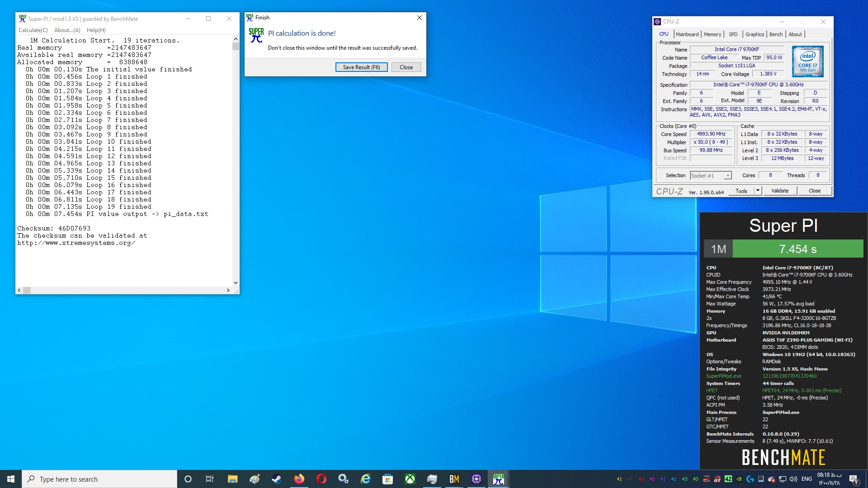Click the xtremesystems.org URL text

[76, 243]
